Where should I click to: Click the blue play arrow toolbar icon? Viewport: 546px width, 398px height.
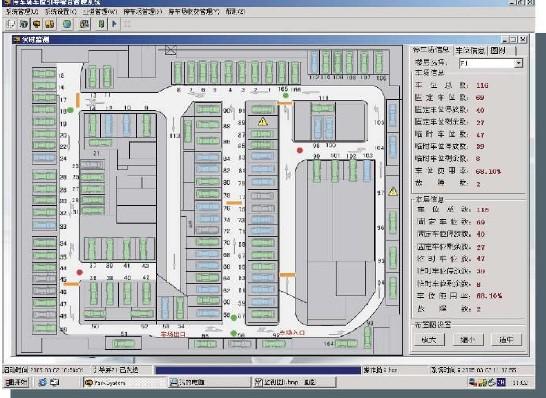click(x=114, y=24)
